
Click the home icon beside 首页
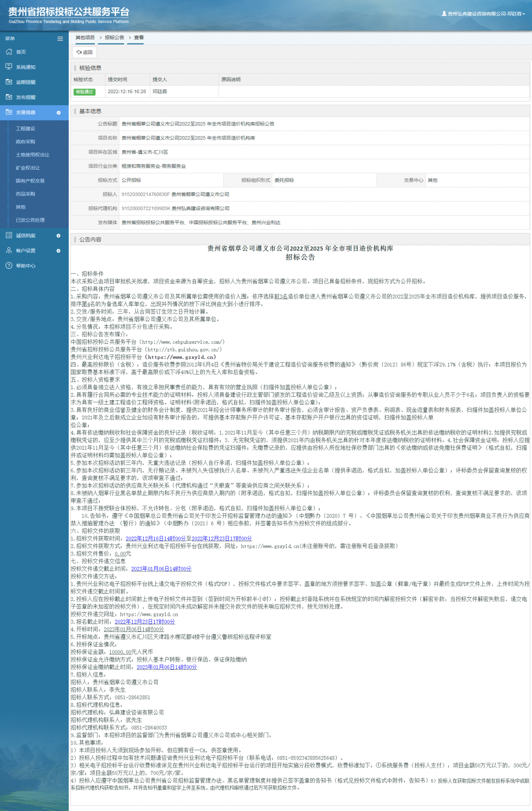9,52
